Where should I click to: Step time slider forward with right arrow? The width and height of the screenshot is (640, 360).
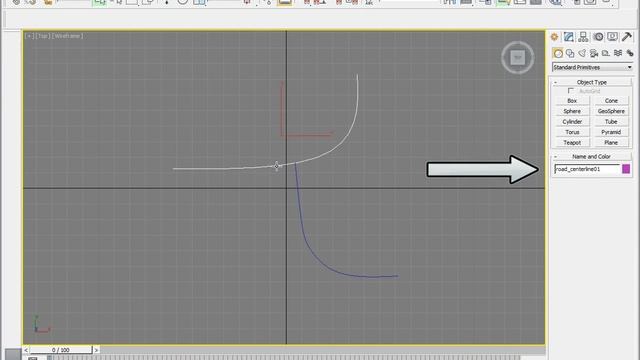(x=96, y=350)
